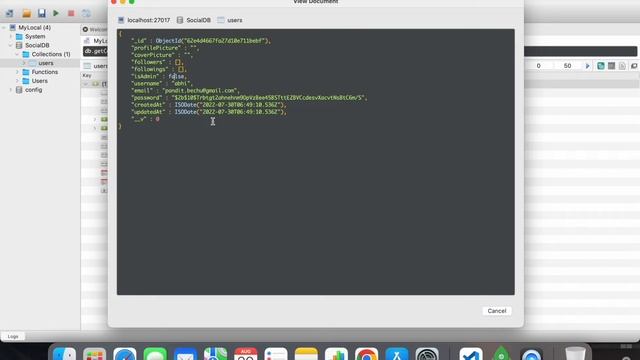The height and width of the screenshot is (360, 640).
Task: Select the System folder in tree
Action: tap(35, 36)
